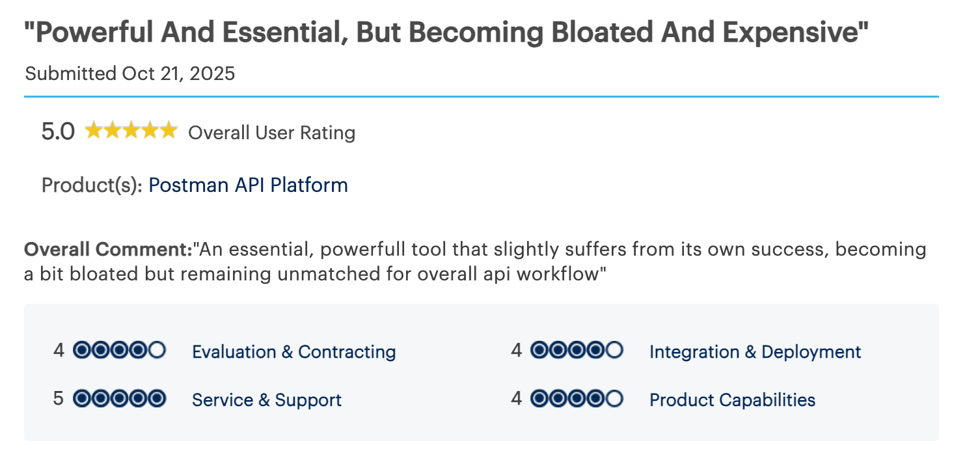Click the Overall User Rating label
Viewport: 980px width, 458px height.
click(271, 133)
